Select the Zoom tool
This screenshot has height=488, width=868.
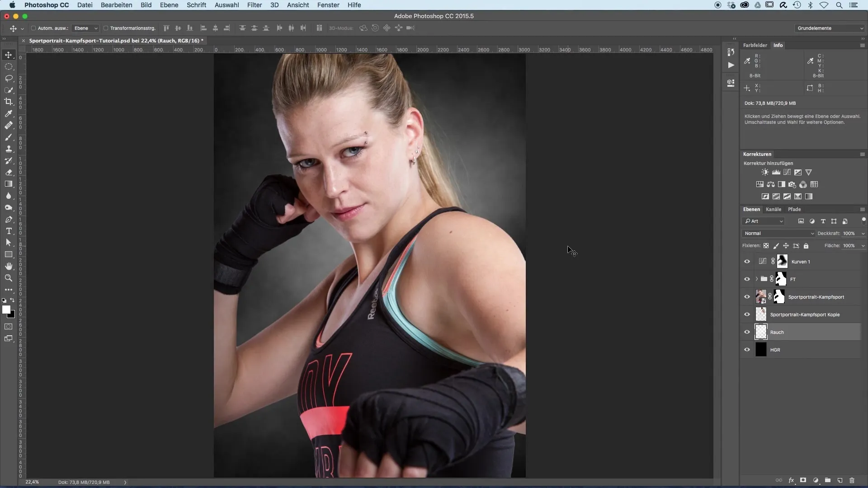point(9,278)
